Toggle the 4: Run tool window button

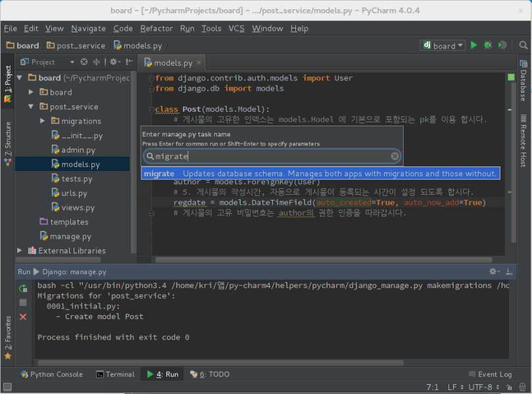163,374
